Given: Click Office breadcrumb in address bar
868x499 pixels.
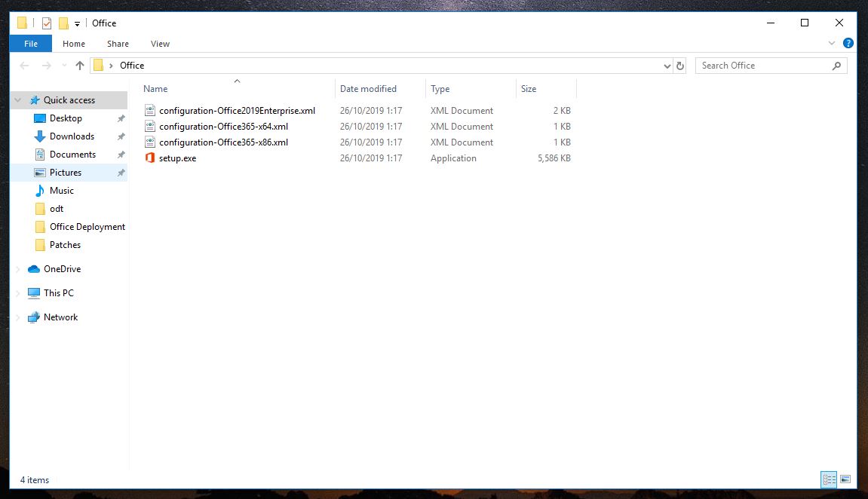Looking at the screenshot, I should [x=132, y=66].
